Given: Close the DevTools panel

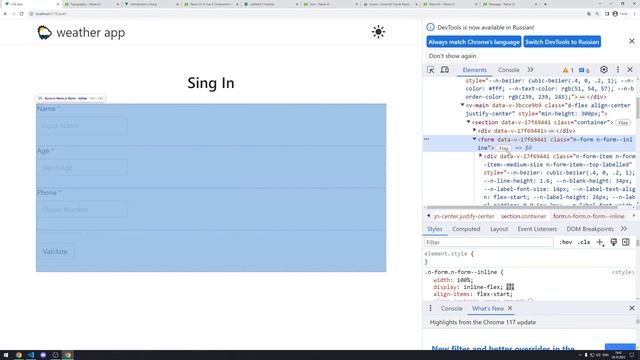Looking at the screenshot, I should tap(630, 70).
